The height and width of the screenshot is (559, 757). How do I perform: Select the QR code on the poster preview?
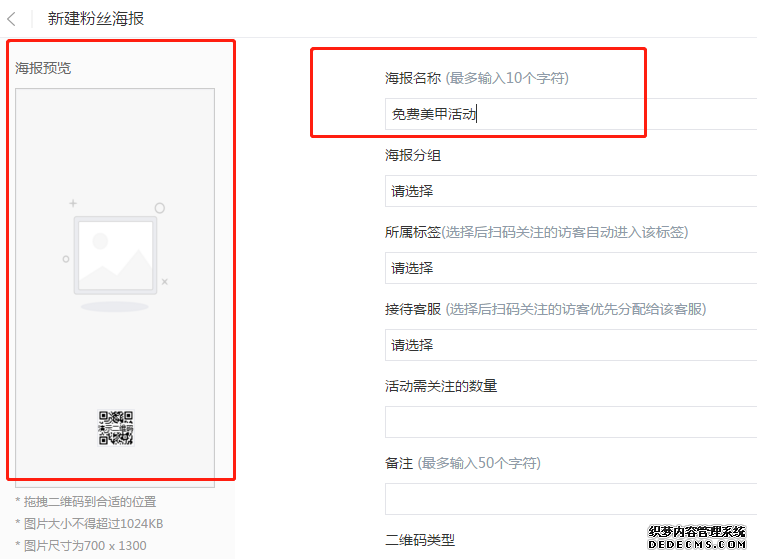pos(115,427)
